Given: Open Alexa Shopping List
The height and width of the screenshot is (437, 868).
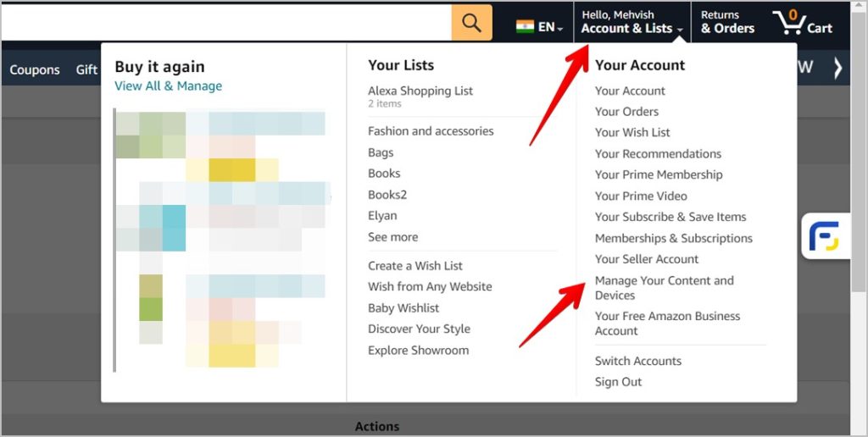Looking at the screenshot, I should pos(420,91).
